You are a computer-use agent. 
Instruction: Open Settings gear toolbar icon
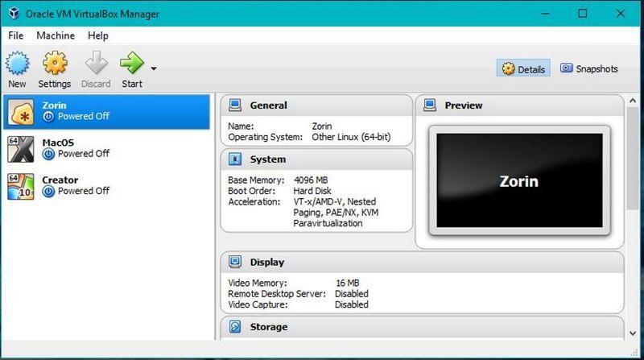[55, 64]
